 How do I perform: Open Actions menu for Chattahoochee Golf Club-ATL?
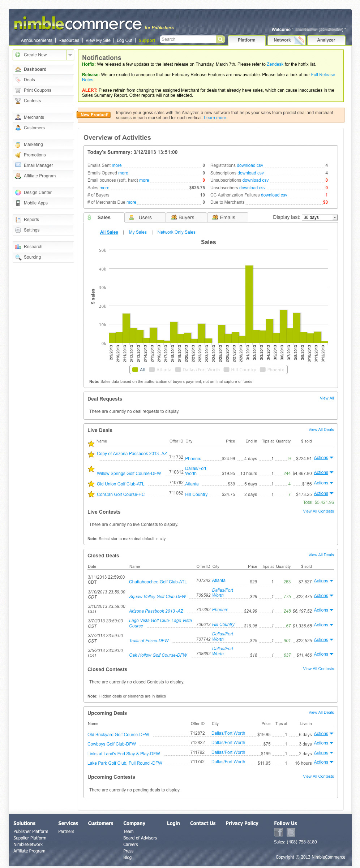click(x=323, y=581)
